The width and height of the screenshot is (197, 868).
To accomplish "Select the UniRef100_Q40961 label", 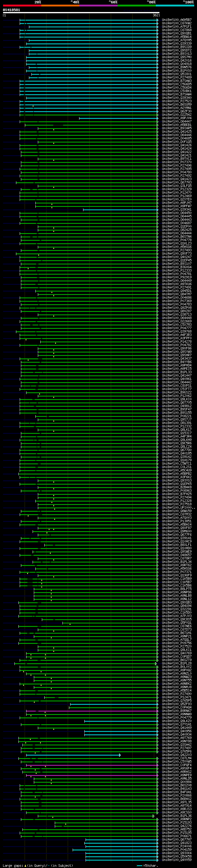I will coord(176,379).
